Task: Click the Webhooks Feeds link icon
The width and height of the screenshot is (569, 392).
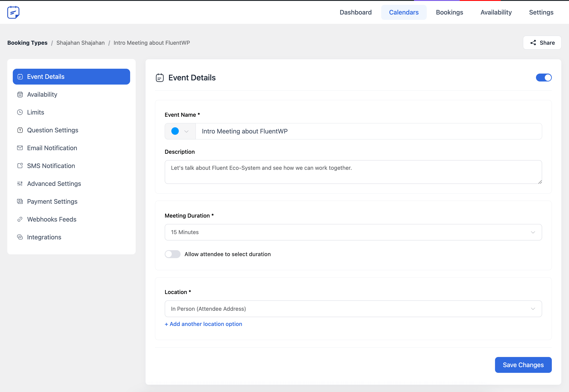Action: [20, 219]
